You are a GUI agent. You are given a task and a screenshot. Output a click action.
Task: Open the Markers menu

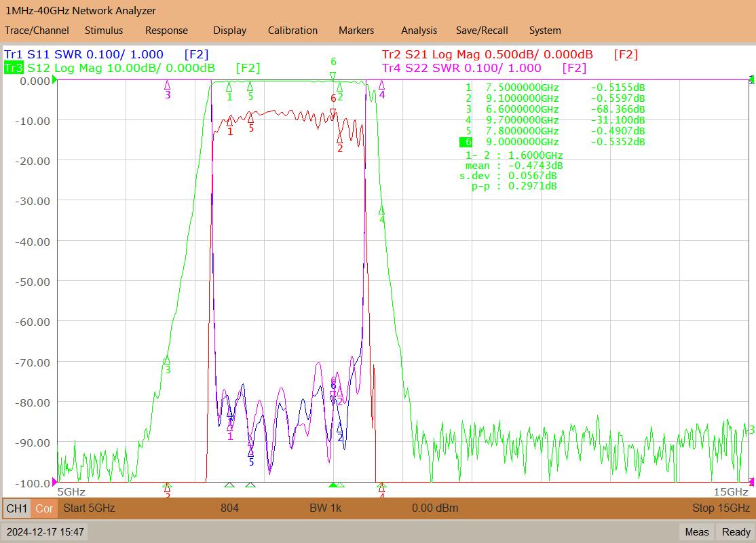pyautogui.click(x=356, y=31)
